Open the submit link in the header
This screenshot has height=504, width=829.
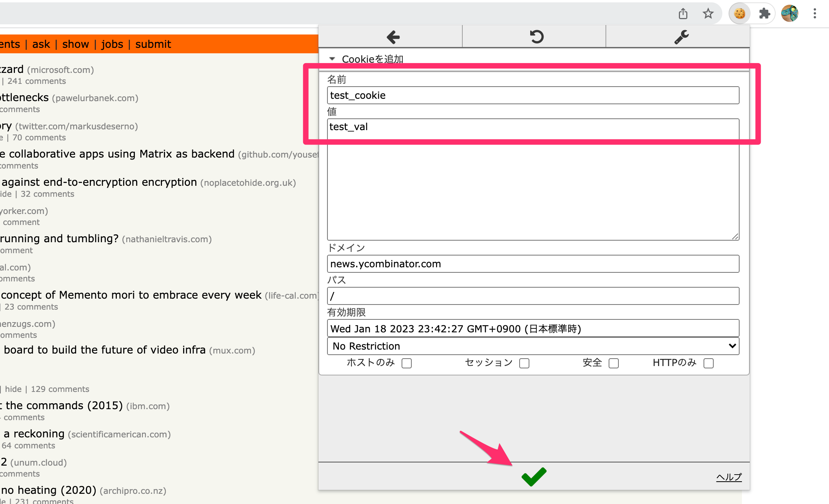[153, 44]
